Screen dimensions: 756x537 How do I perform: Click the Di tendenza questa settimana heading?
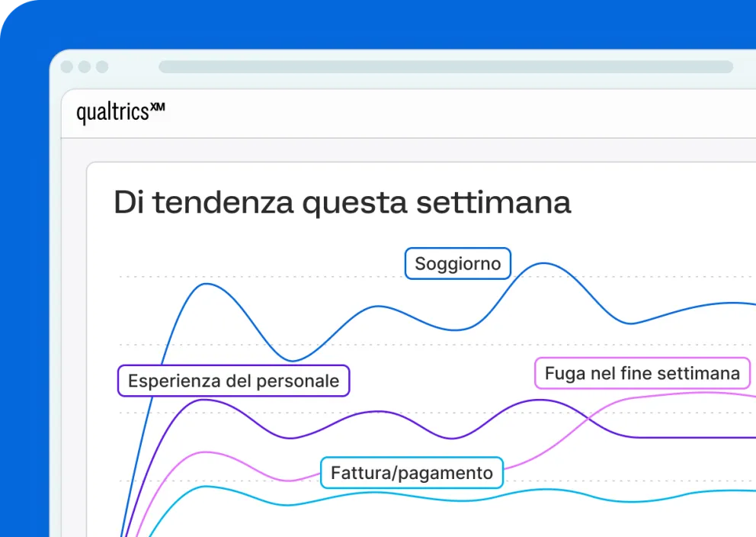342,202
